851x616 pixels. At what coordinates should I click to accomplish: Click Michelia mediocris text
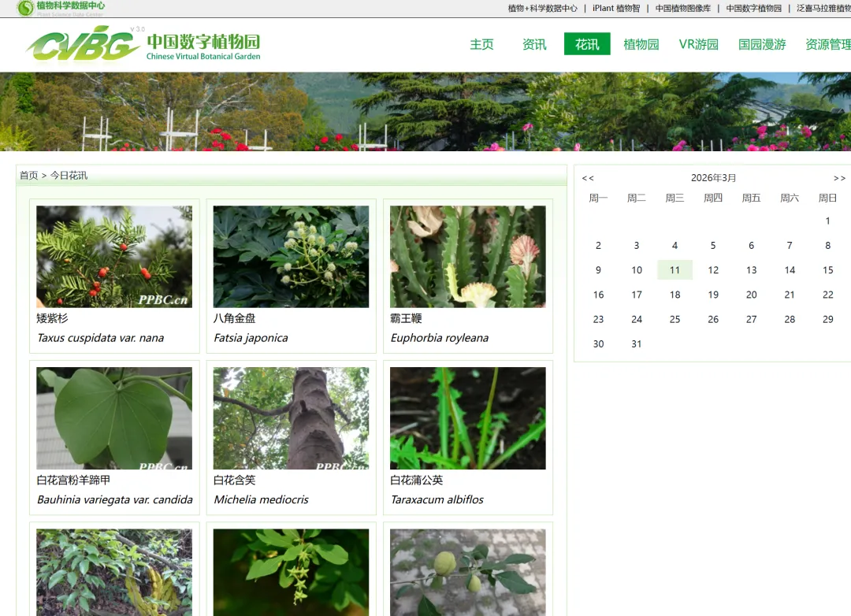click(x=261, y=500)
